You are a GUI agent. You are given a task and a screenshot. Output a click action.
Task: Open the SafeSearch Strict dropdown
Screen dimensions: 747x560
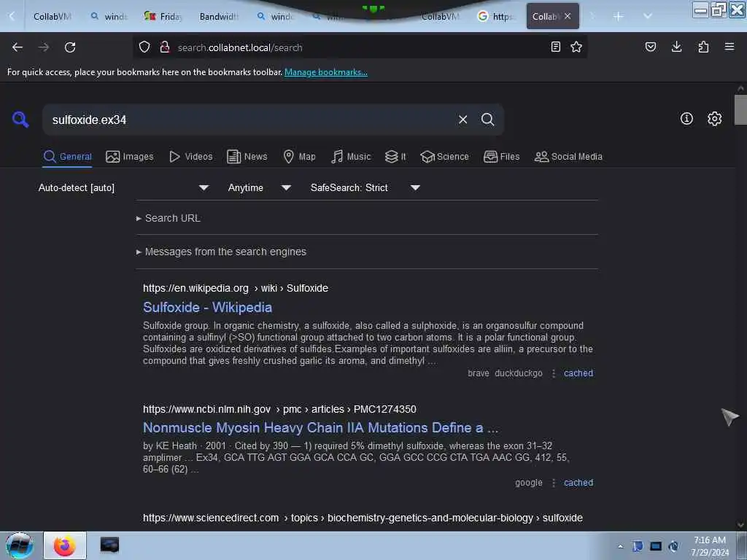pyautogui.click(x=365, y=187)
